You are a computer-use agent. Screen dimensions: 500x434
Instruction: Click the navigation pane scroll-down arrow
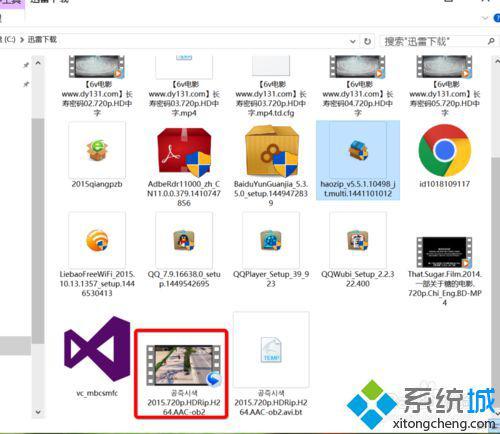point(38,412)
